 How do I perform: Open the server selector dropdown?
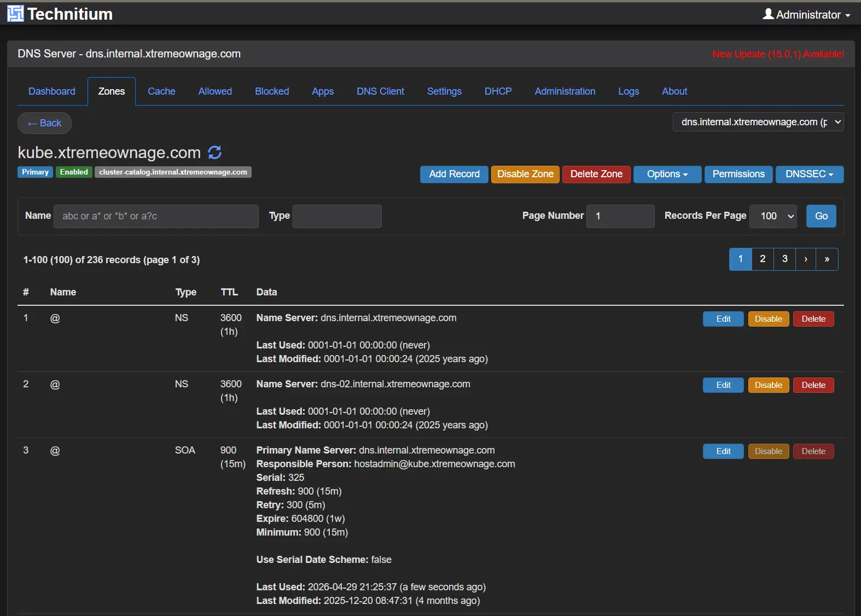(758, 122)
